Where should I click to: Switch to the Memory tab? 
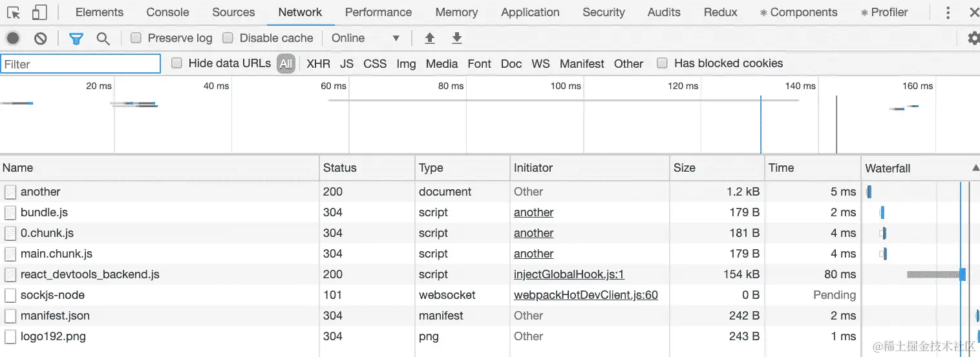456,12
